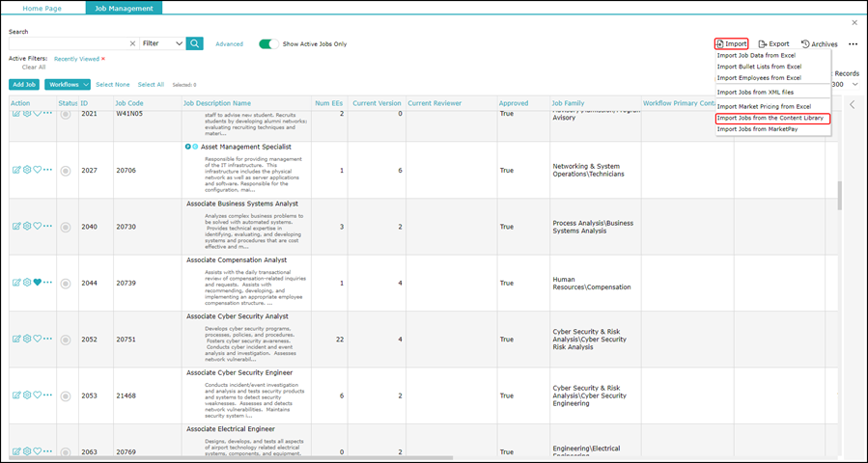Remove the Recently Viewed filter via red X

click(103, 59)
